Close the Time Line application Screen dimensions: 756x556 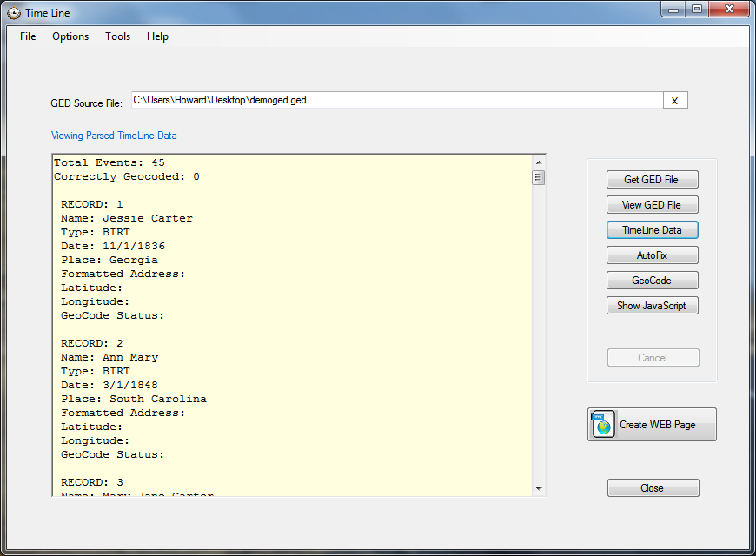652,487
